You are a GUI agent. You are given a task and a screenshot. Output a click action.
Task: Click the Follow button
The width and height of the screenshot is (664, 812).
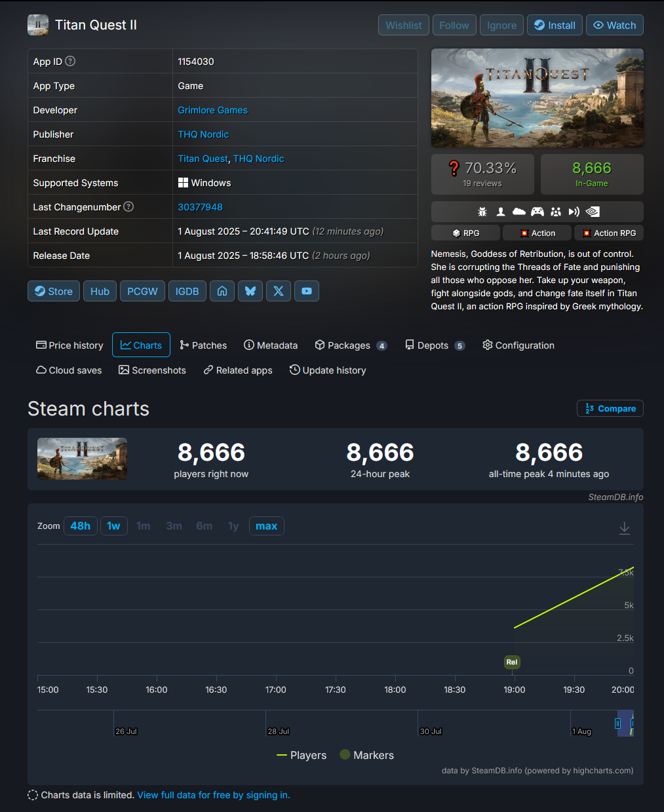point(454,25)
